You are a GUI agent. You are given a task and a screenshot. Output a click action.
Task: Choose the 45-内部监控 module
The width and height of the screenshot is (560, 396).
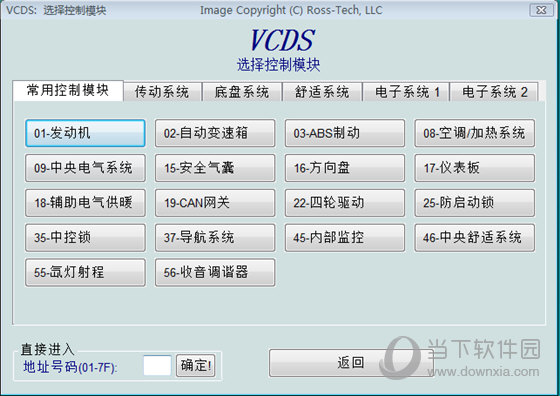345,237
